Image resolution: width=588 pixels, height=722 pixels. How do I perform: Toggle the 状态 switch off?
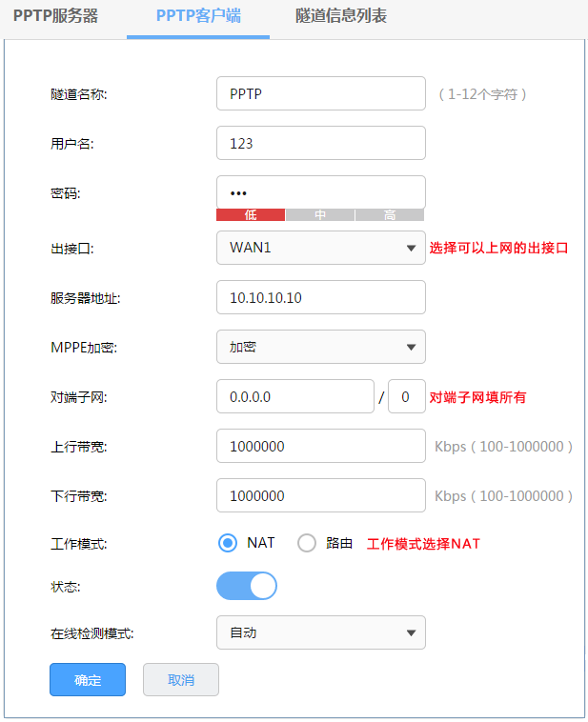pos(247,586)
